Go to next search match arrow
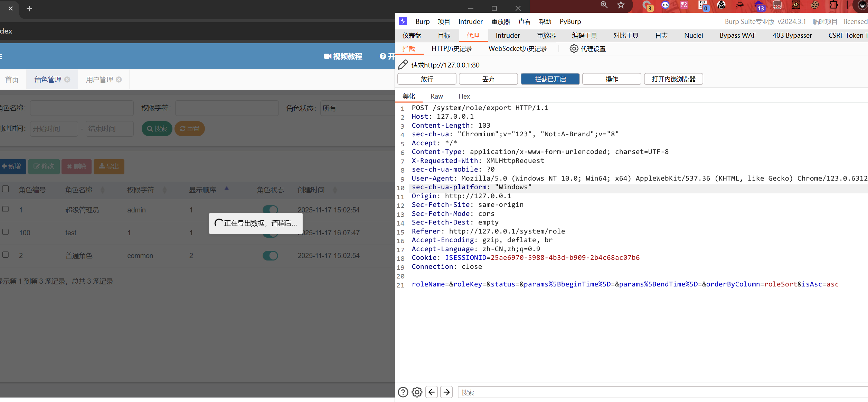868x402 pixels. coord(446,392)
